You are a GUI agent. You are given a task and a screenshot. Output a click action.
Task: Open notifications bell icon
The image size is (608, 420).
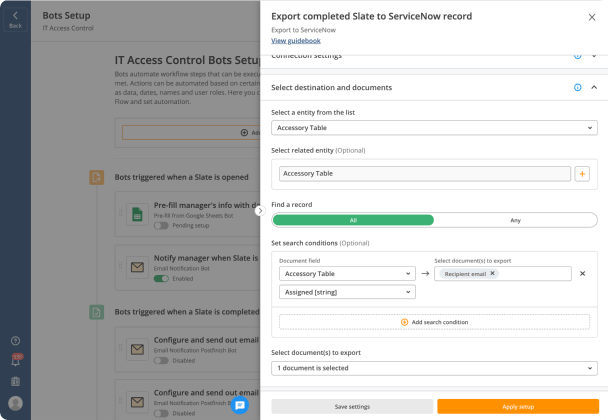[x=16, y=361]
